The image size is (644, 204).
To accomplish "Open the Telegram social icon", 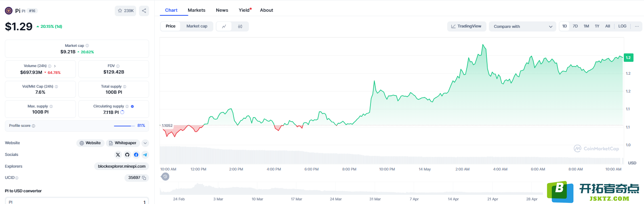I will tap(145, 155).
